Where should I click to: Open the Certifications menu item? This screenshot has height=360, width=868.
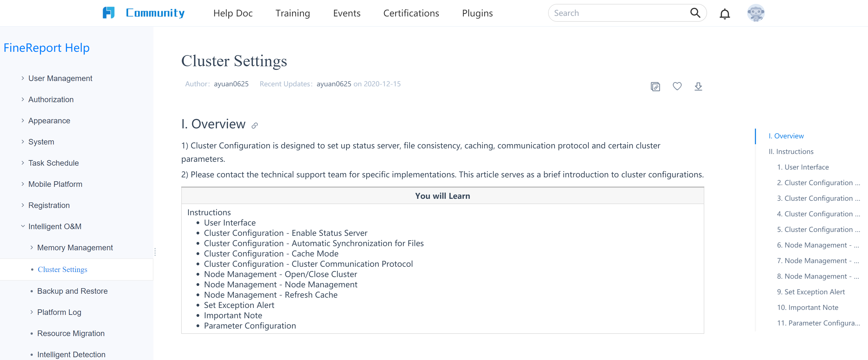point(411,13)
